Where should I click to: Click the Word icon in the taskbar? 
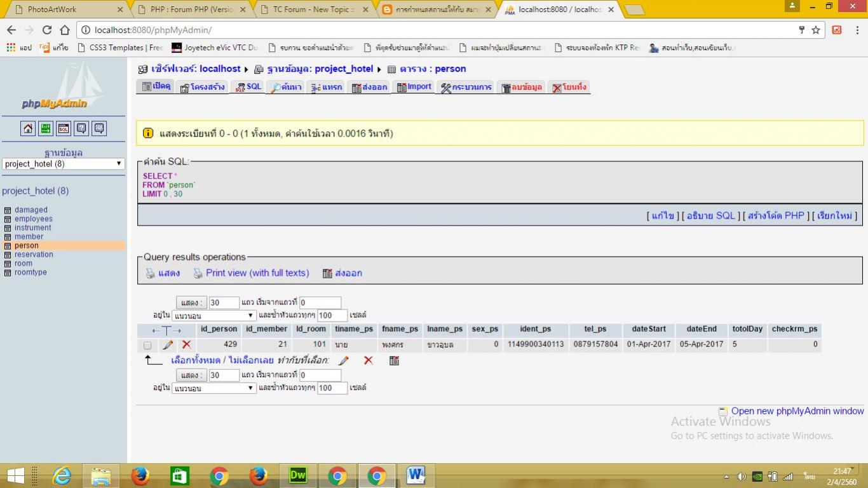[416, 475]
